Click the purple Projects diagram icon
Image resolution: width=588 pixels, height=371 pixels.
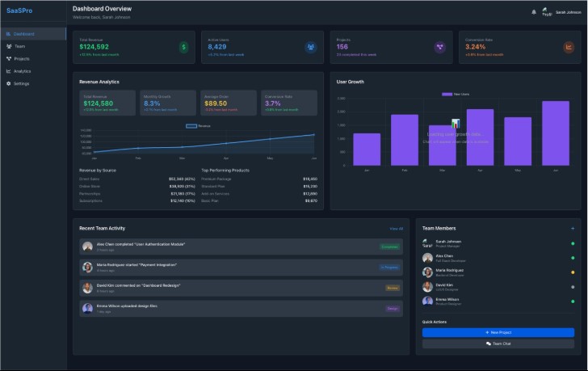(x=439, y=47)
